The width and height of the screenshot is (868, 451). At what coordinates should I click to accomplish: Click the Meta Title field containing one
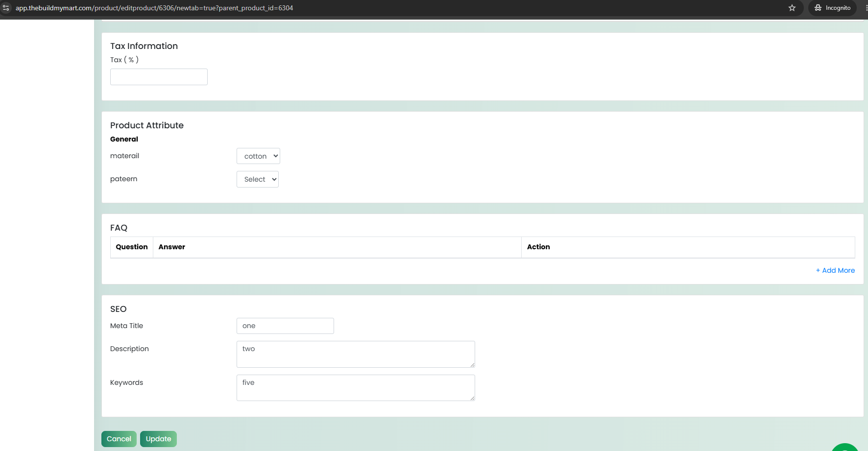[x=285, y=326]
